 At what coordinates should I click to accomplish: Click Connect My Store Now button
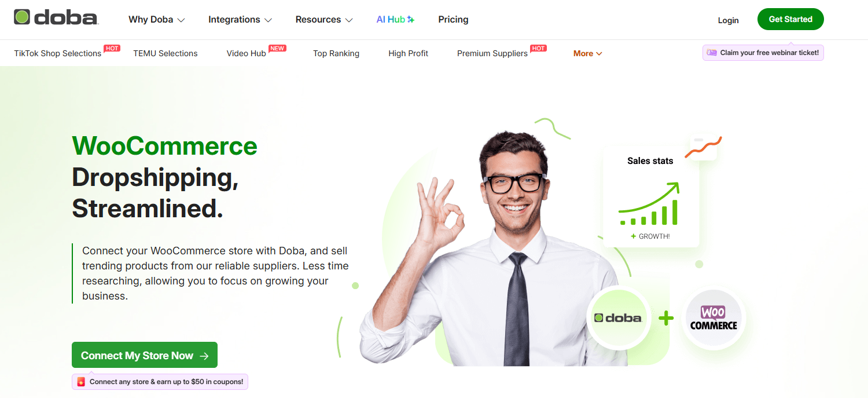click(145, 355)
